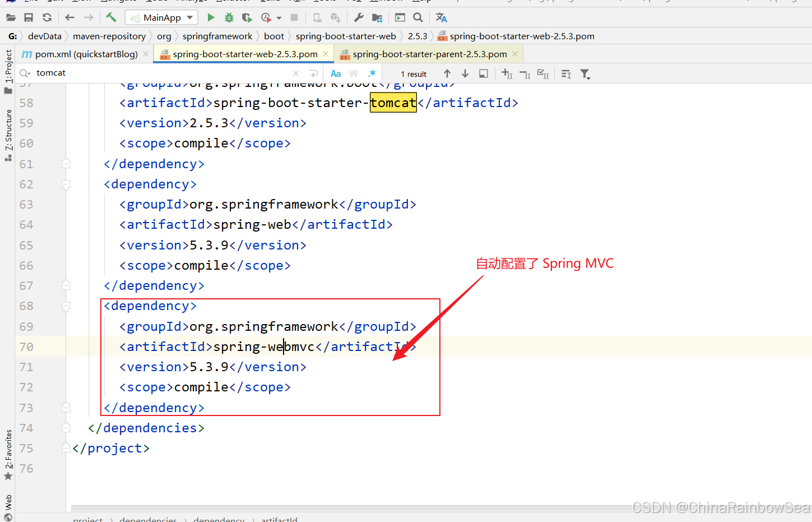Image resolution: width=812 pixels, height=522 pixels.
Task: Click the 2.5.3 breadcrumb segment
Action: 417,36
